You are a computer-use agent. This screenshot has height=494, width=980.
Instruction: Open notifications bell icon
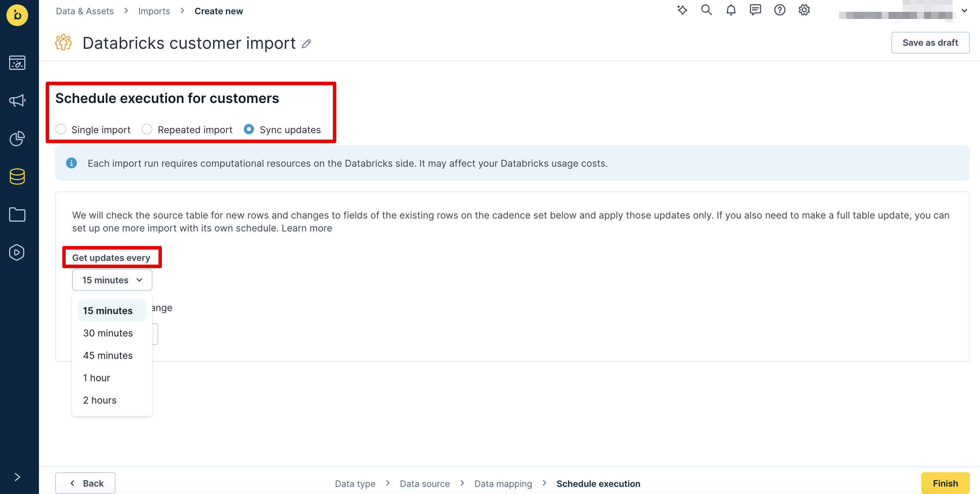[x=731, y=10]
